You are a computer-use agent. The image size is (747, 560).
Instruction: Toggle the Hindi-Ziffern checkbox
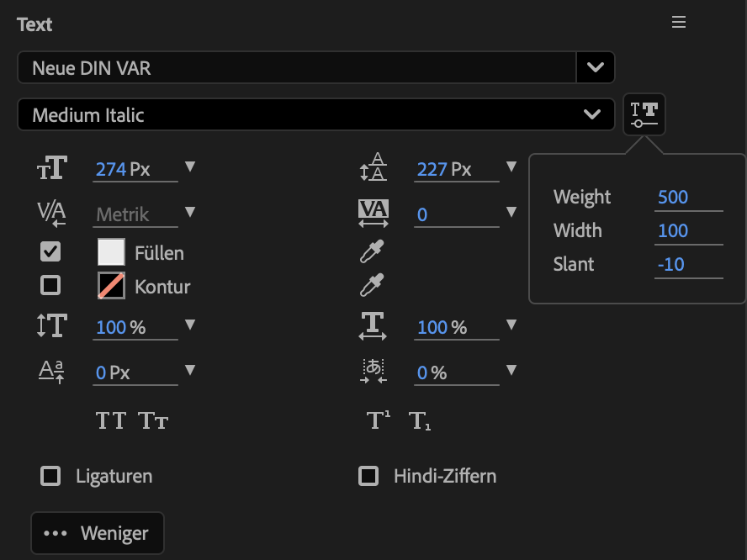pyautogui.click(x=368, y=477)
